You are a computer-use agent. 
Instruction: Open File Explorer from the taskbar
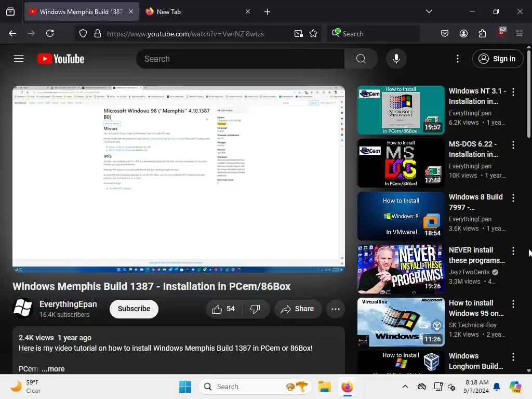[x=324, y=387]
